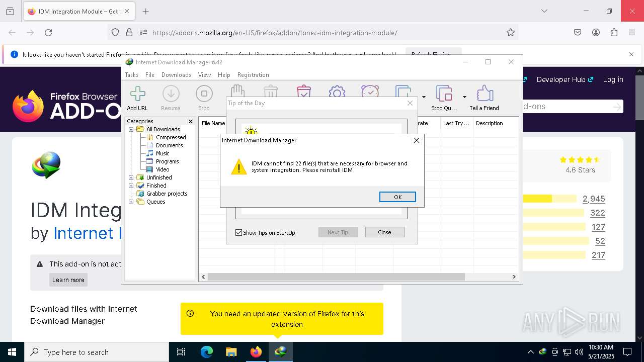644x362 pixels.
Task: Close the Categories panel
Action: click(x=191, y=121)
